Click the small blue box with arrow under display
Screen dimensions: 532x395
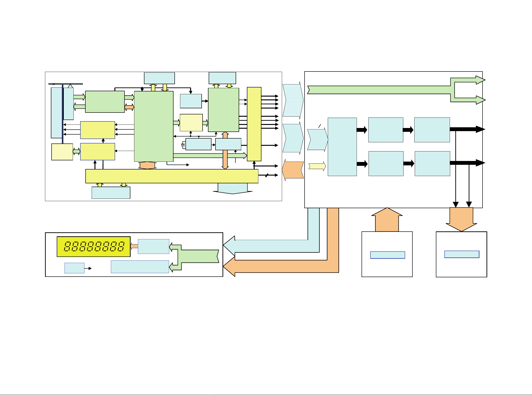[74, 268]
